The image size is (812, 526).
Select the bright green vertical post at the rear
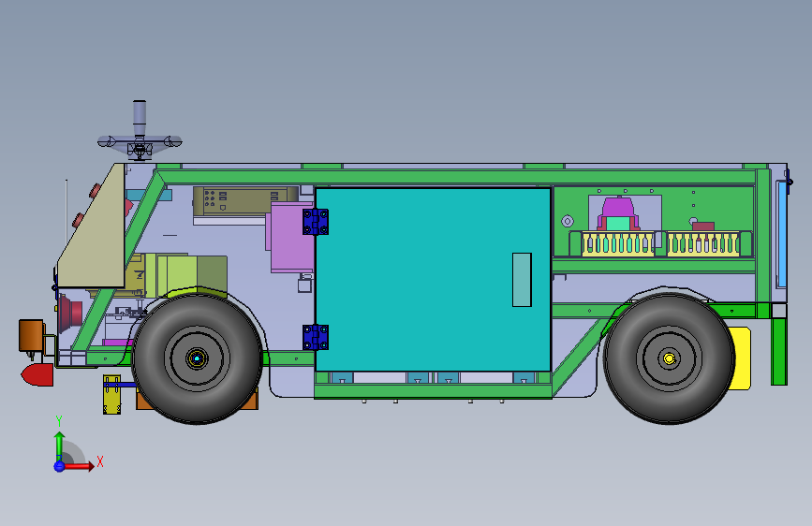point(779,352)
